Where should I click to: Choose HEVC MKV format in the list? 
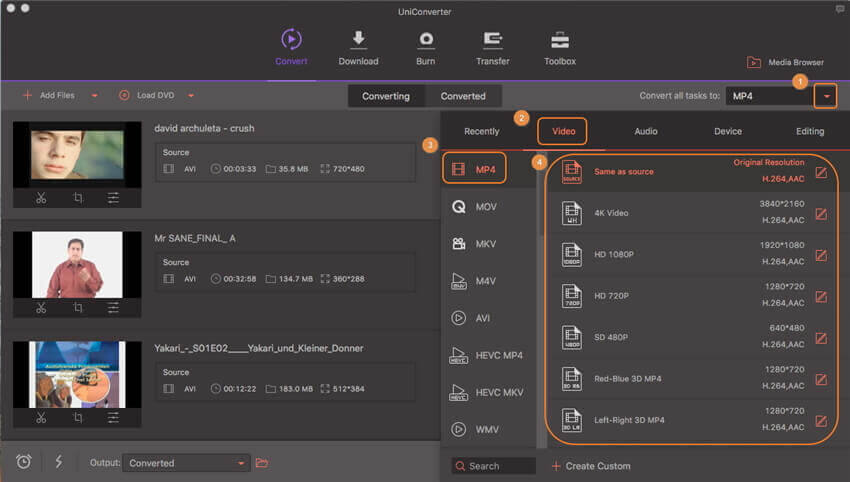coord(486,392)
